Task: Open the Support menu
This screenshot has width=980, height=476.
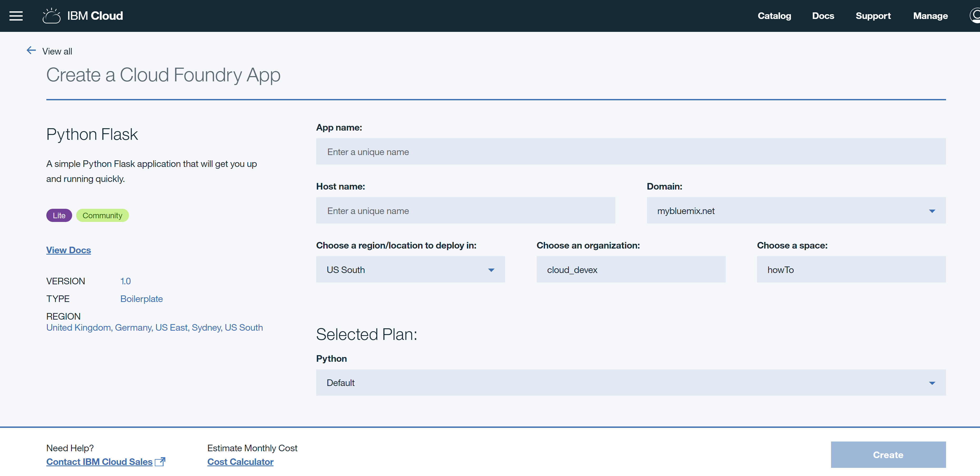Action: [873, 16]
